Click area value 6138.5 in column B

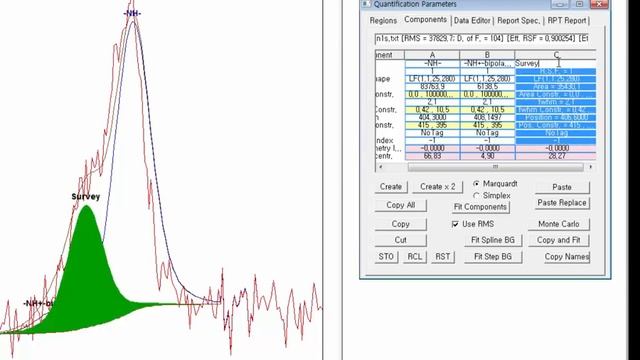point(487,87)
